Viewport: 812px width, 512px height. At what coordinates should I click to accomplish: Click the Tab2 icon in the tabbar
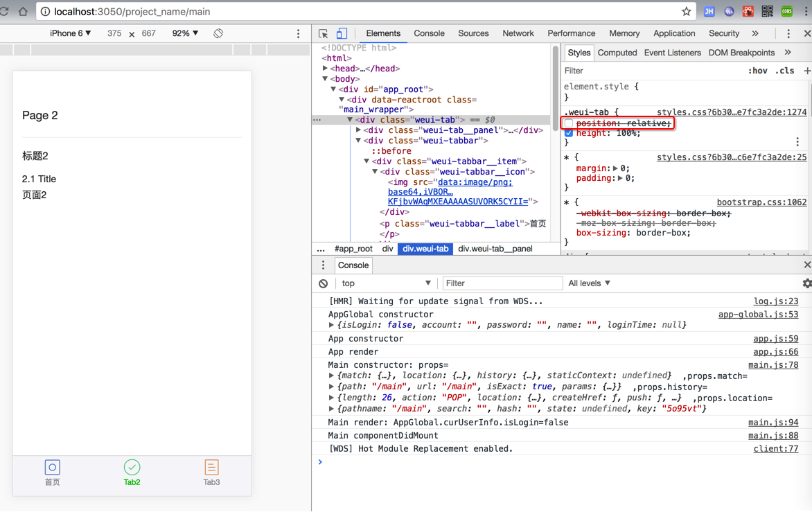pyautogui.click(x=132, y=468)
